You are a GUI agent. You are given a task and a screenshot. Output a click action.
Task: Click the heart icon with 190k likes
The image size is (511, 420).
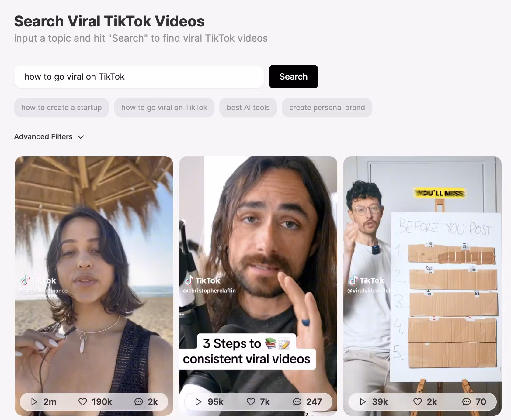(83, 402)
